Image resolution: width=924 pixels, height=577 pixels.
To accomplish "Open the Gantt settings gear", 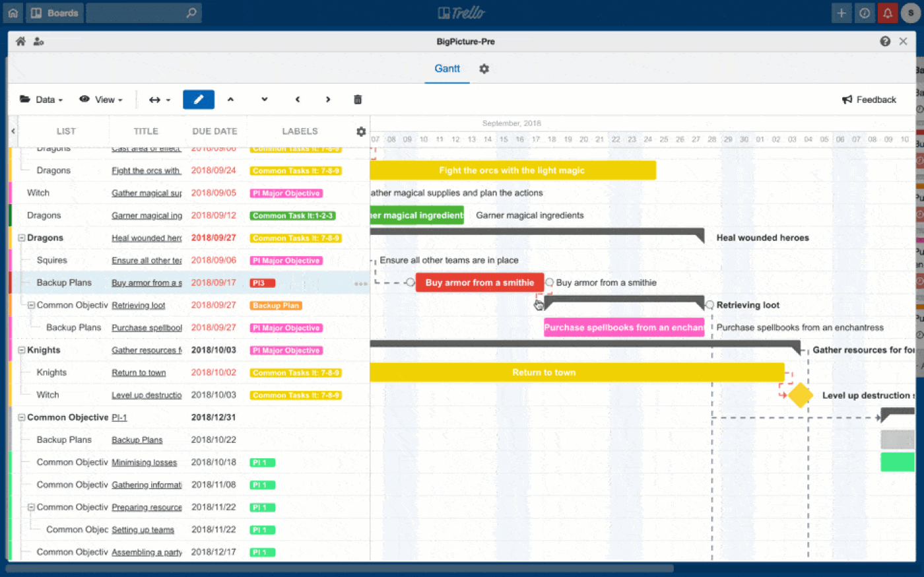I will [484, 69].
